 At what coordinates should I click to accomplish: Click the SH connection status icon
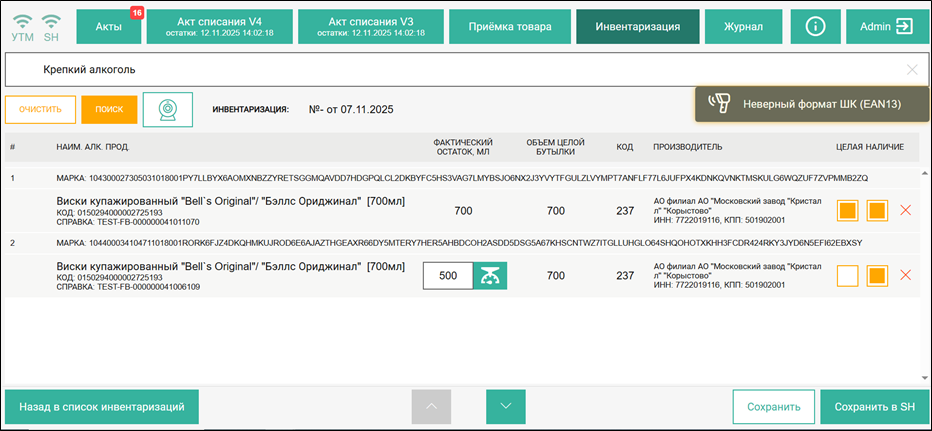click(51, 20)
